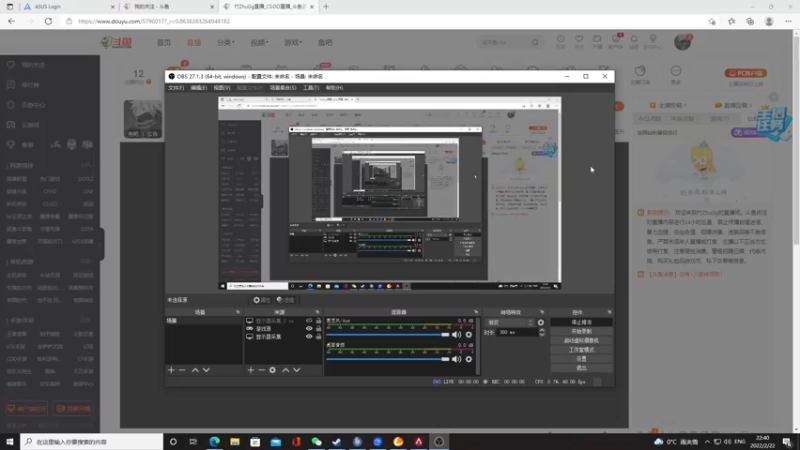Screen dimensions: 800x450
Task: Open the user avatar in the Douyu header
Action: click(x=682, y=42)
